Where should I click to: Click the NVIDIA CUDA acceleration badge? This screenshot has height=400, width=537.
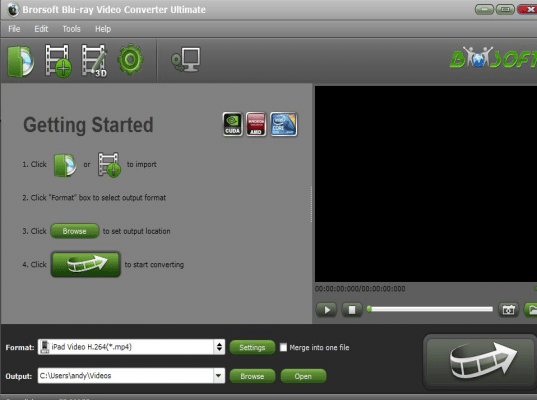click(x=233, y=124)
